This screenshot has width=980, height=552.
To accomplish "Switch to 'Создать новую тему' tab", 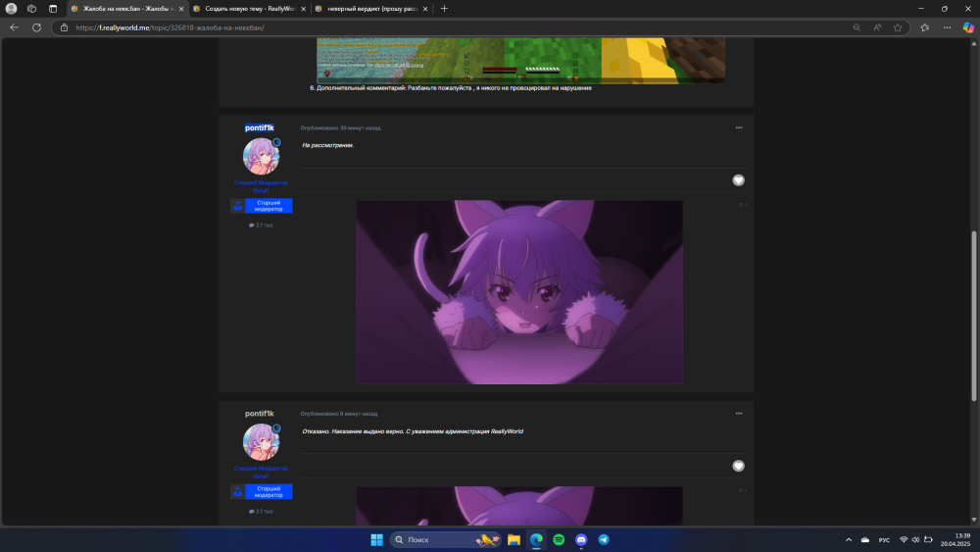I will tap(247, 9).
